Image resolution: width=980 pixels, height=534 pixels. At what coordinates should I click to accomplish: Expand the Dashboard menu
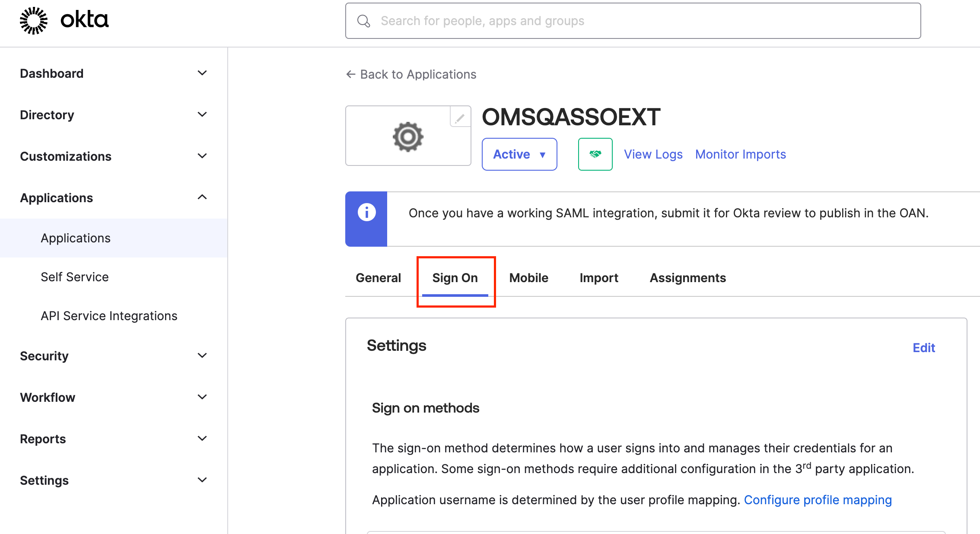tap(202, 73)
